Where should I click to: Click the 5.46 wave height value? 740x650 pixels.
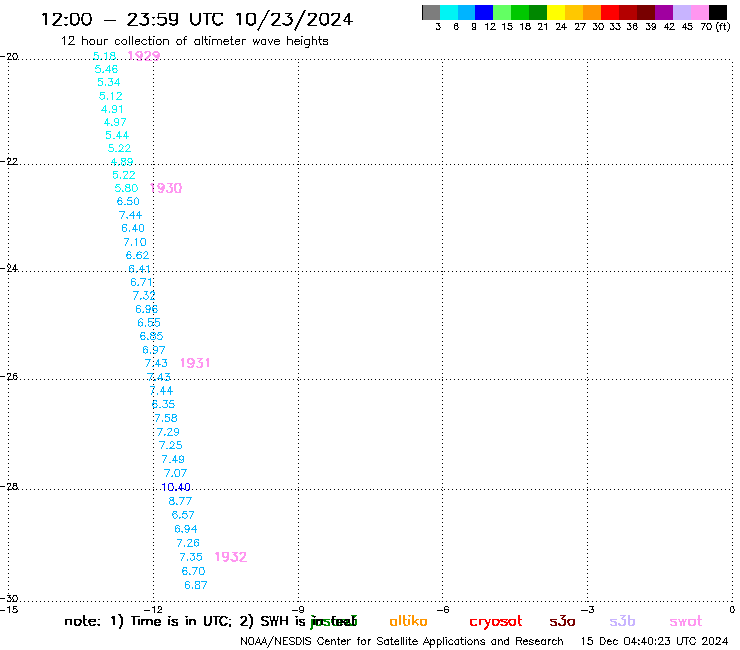(x=106, y=69)
